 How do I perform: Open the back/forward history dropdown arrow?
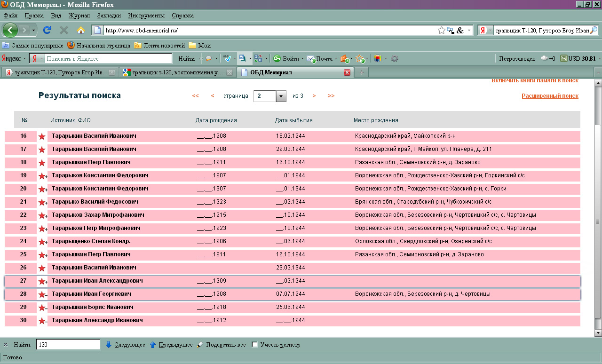pyautogui.click(x=33, y=30)
